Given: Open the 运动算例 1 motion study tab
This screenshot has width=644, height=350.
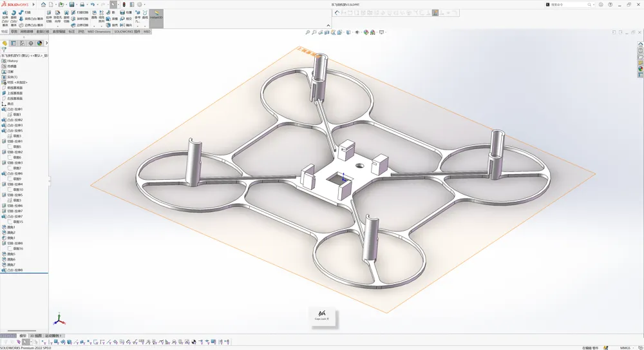Looking at the screenshot, I should [x=53, y=336].
